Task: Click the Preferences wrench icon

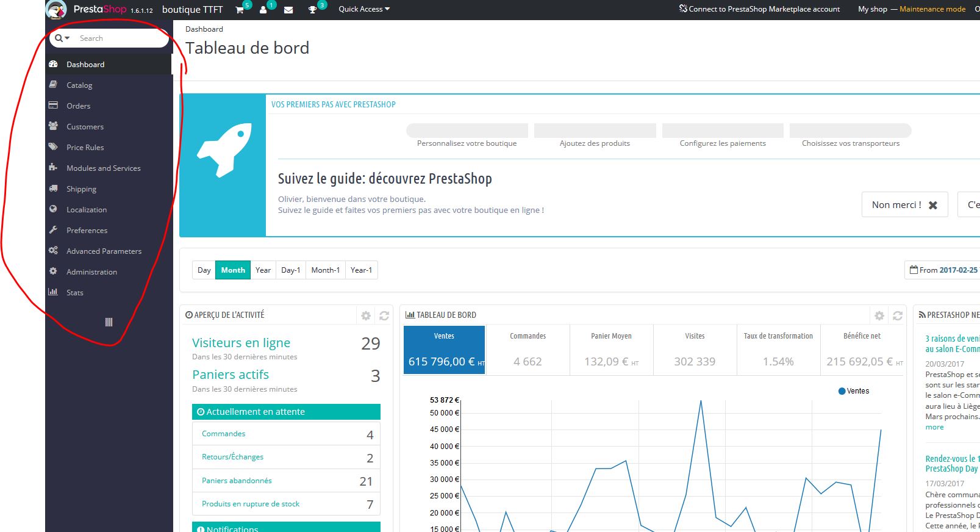Action: [x=53, y=229]
